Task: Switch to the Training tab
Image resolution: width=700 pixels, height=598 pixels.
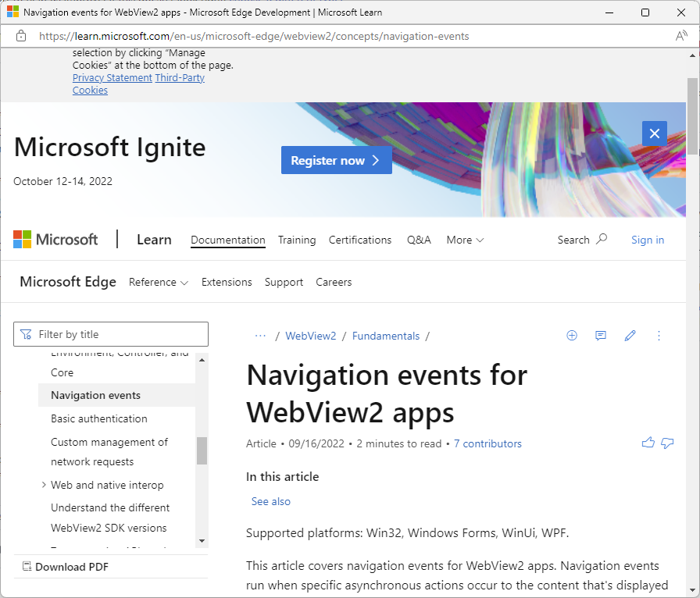Action: pos(297,240)
